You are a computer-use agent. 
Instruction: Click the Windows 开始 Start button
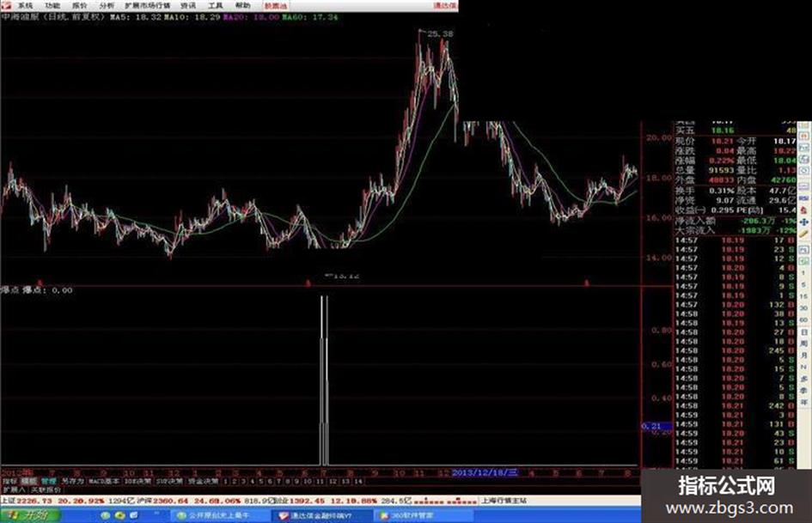coord(30,515)
